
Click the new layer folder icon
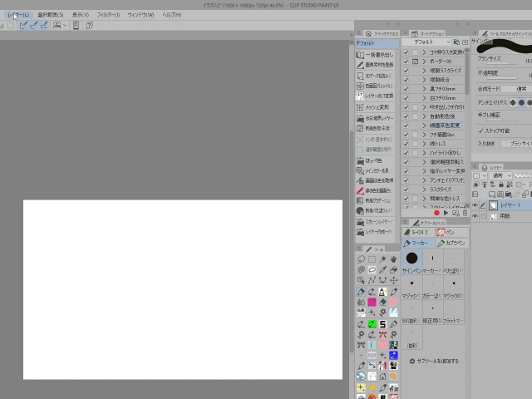(508, 195)
